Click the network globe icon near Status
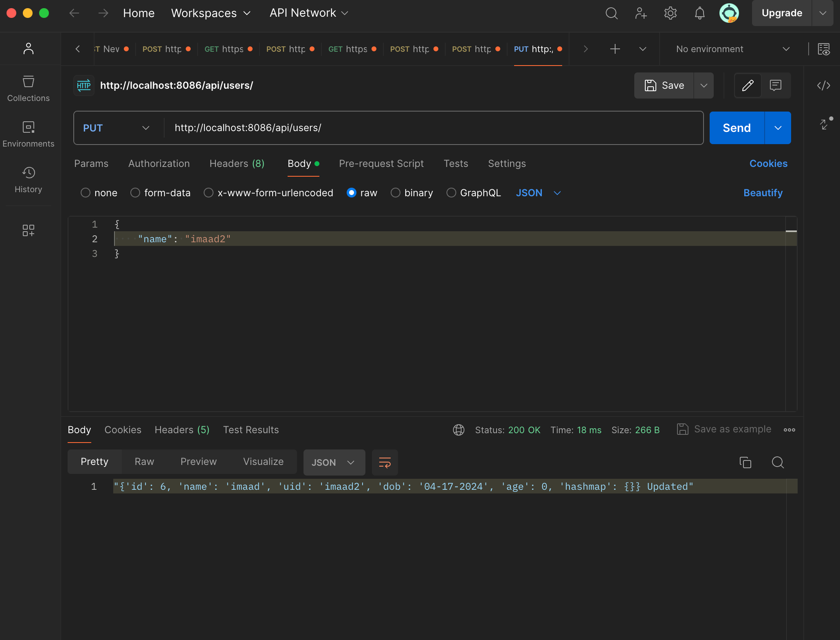 tap(459, 430)
